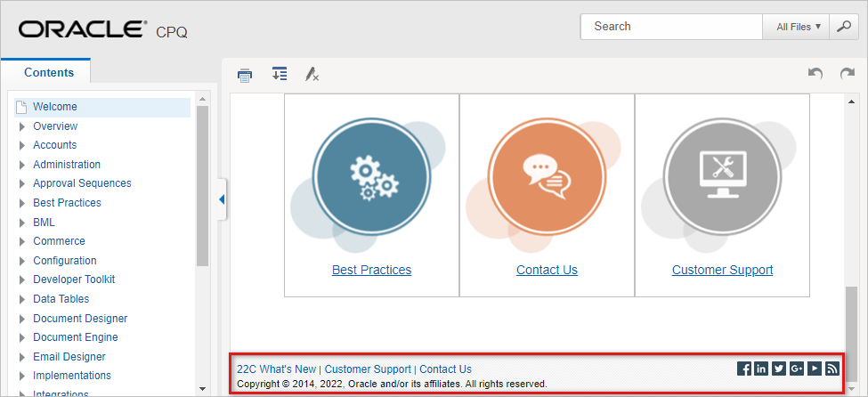This screenshot has width=868, height=397.
Task: Open the All Files search filter dropdown
Action: point(796,27)
